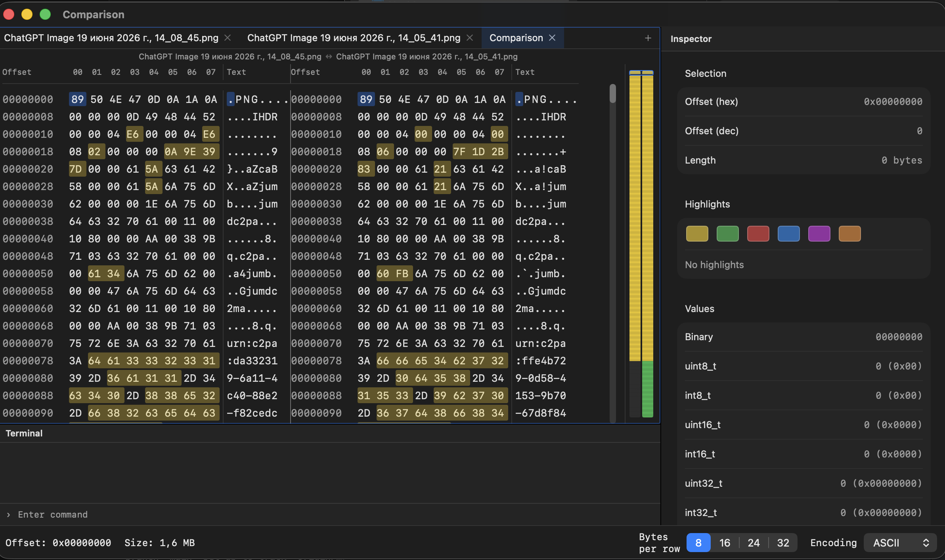
Task: Open the ASCII encoding dropdown
Action: pos(900,543)
